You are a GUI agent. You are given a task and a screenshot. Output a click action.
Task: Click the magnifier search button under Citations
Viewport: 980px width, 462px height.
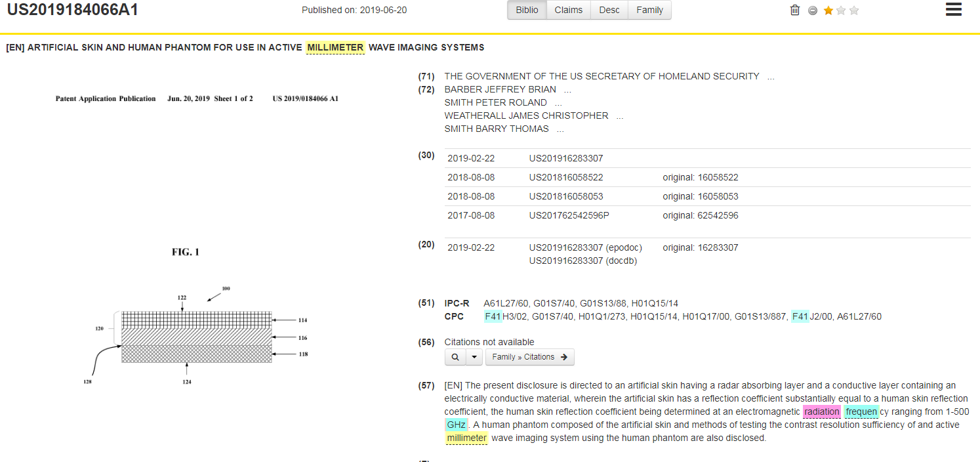(455, 357)
